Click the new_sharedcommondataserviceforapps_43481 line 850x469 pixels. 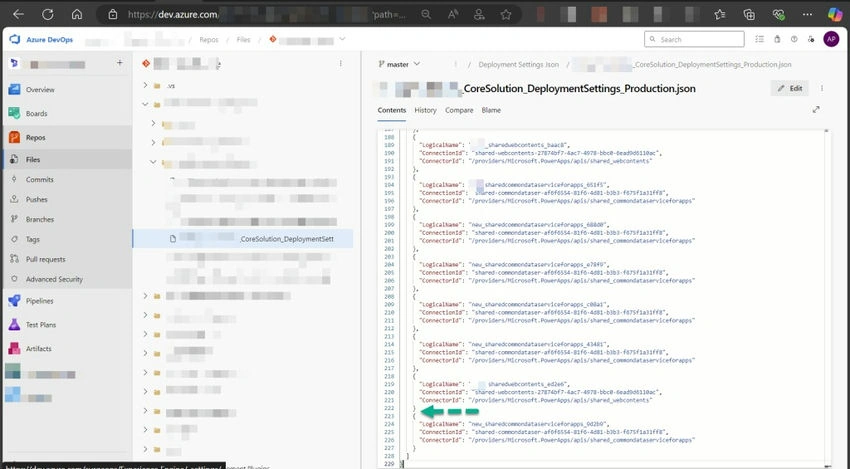pos(514,344)
